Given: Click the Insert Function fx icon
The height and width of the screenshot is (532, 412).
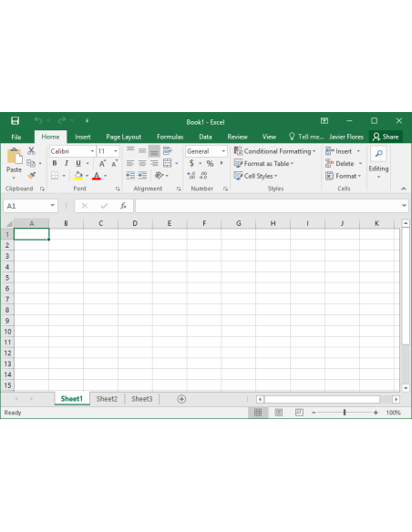Looking at the screenshot, I should [123, 206].
